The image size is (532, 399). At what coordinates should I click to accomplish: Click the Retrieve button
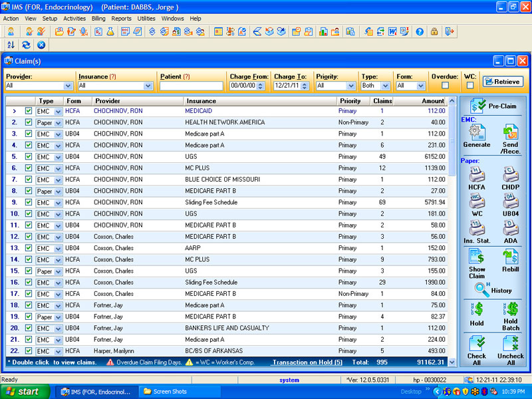503,82
